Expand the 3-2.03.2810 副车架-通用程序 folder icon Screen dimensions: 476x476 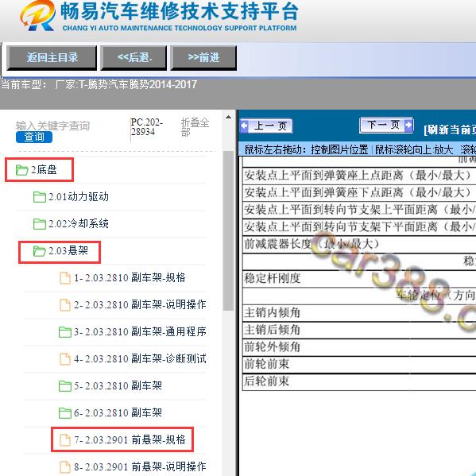64,332
